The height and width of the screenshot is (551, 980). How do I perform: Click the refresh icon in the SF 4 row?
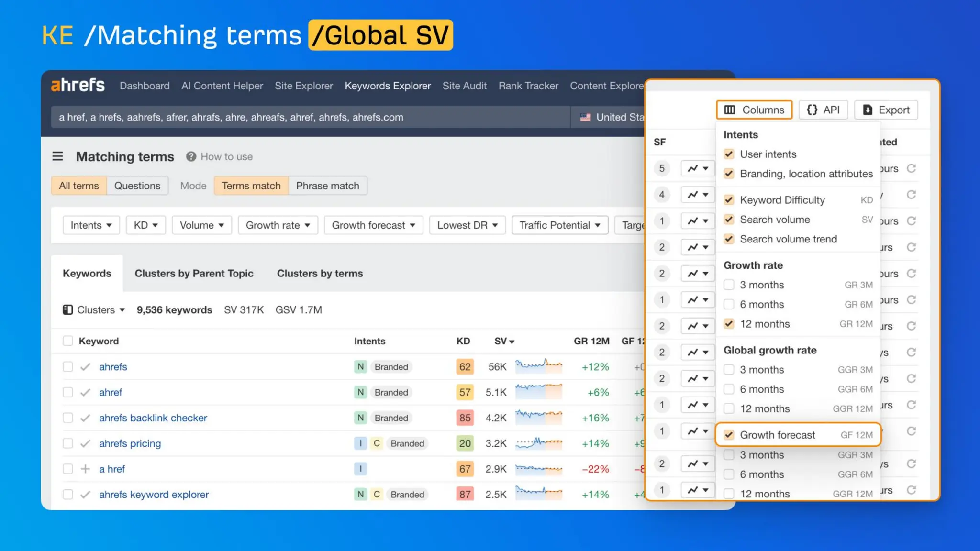(x=912, y=195)
